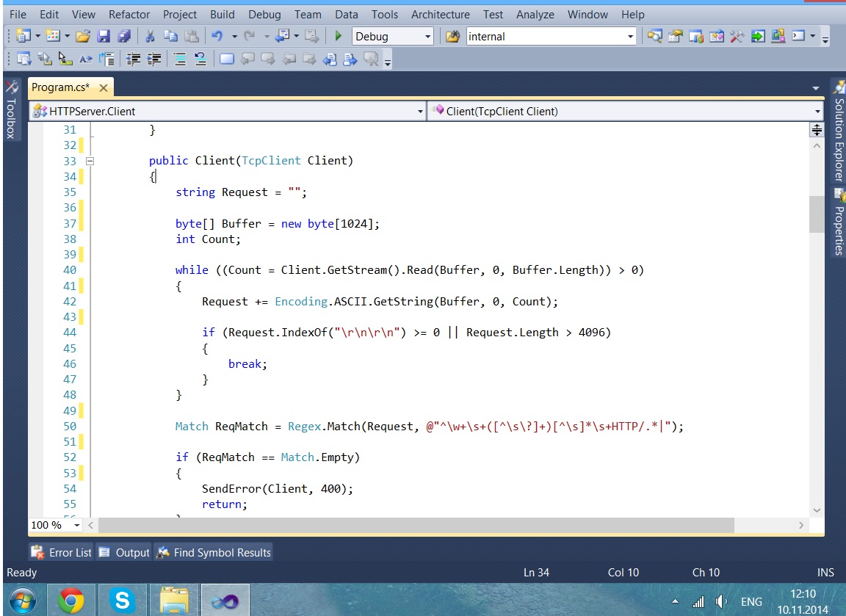The height and width of the screenshot is (616, 846).
Task: Click the Save icon in the toolbar
Action: (x=104, y=36)
